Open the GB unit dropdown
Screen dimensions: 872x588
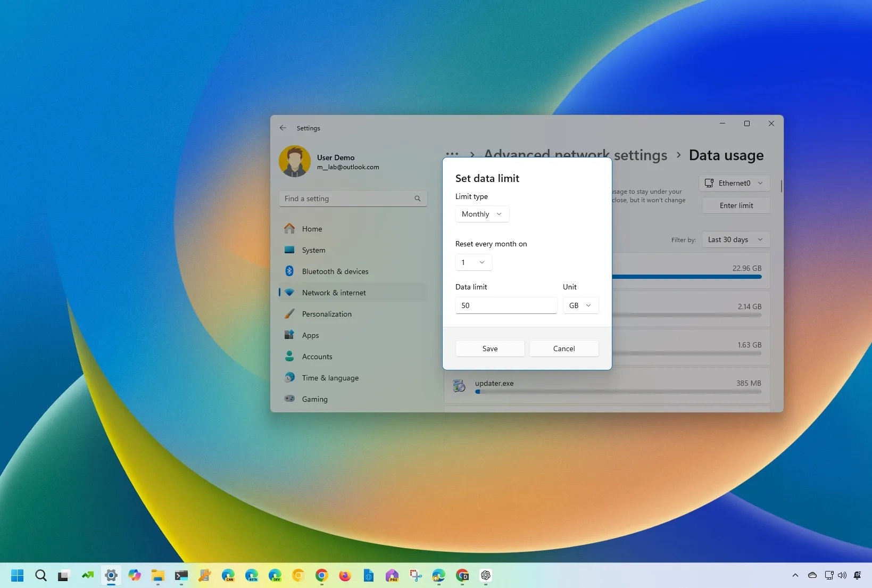pyautogui.click(x=580, y=305)
